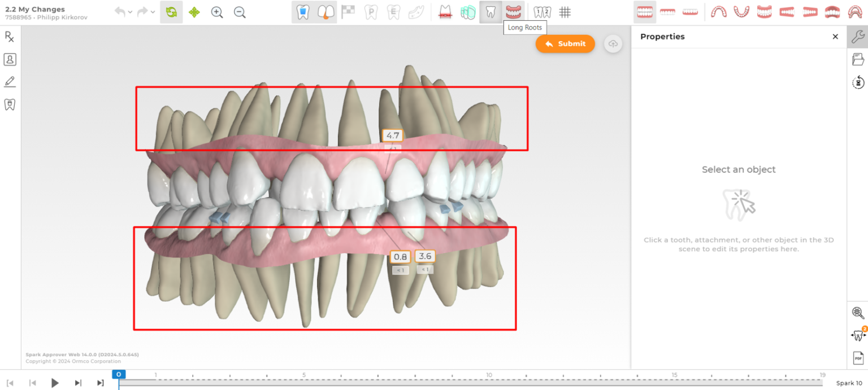Activate the occlusal contacts tool

point(445,11)
